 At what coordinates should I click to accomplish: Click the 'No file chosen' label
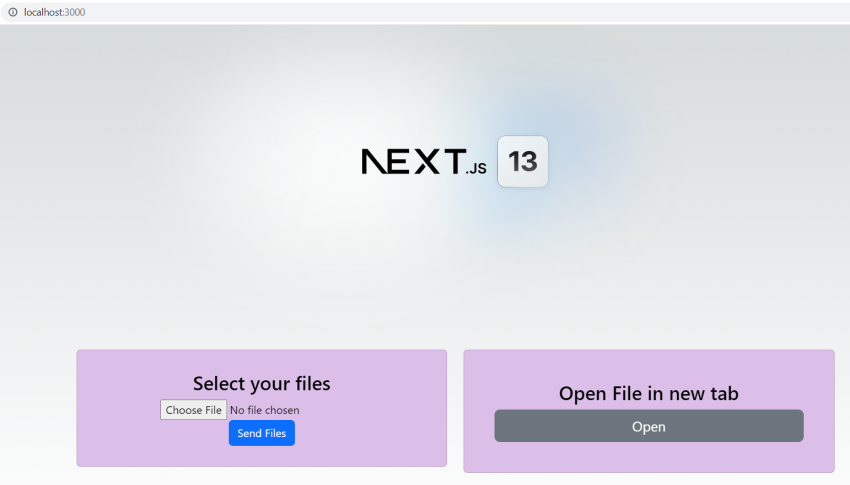[x=265, y=410]
